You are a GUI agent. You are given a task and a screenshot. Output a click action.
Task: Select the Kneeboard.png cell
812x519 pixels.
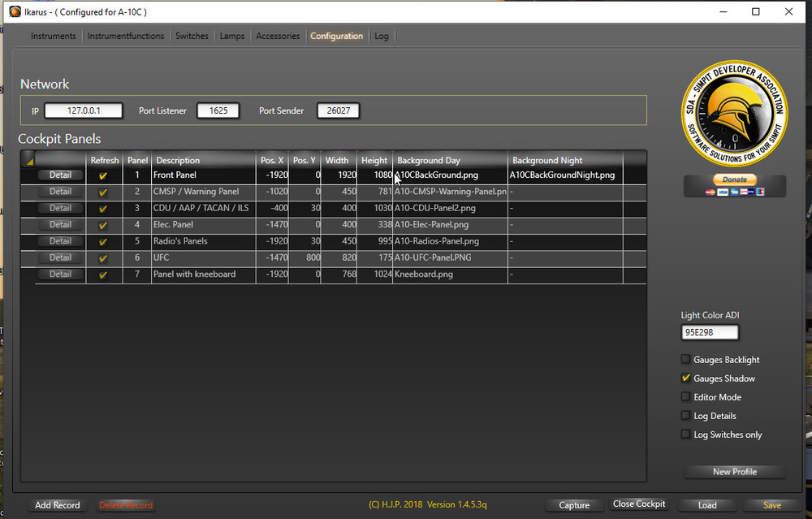(450, 275)
